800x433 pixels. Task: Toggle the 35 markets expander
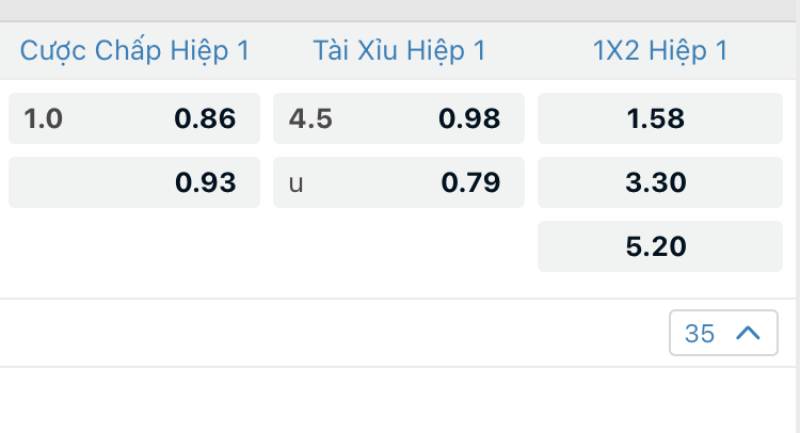[x=723, y=333]
